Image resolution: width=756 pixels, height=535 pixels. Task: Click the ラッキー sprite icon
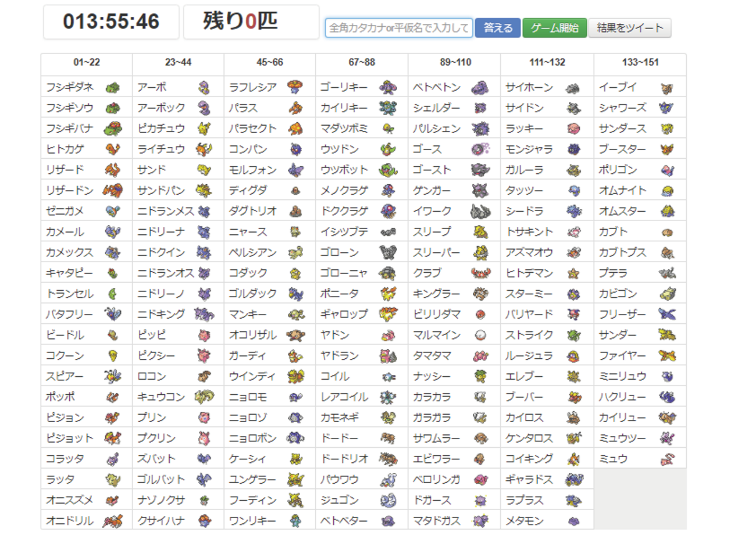[573, 129]
